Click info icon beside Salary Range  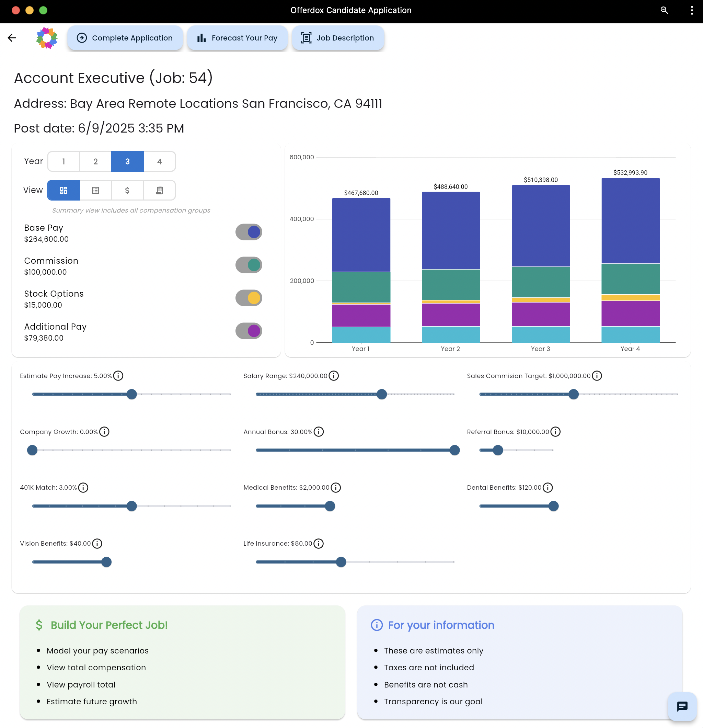point(334,376)
